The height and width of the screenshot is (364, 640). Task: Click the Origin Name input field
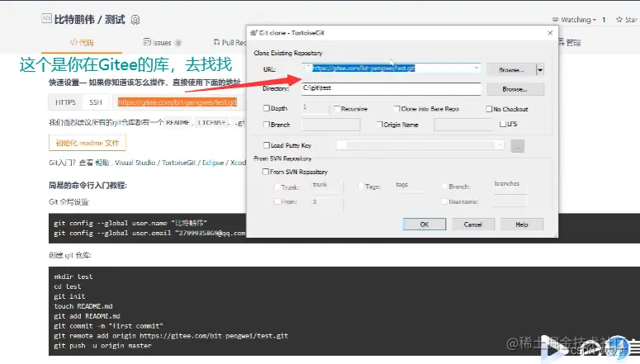click(x=463, y=125)
